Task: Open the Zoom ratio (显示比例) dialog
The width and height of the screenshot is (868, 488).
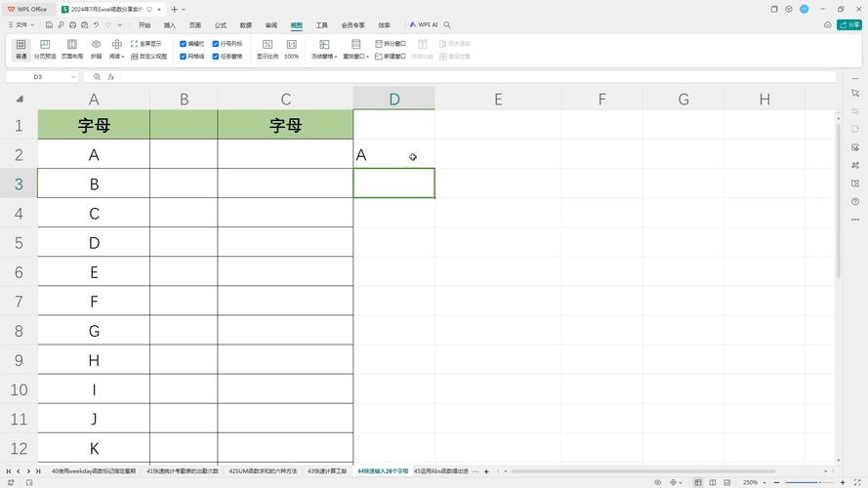Action: 267,49
